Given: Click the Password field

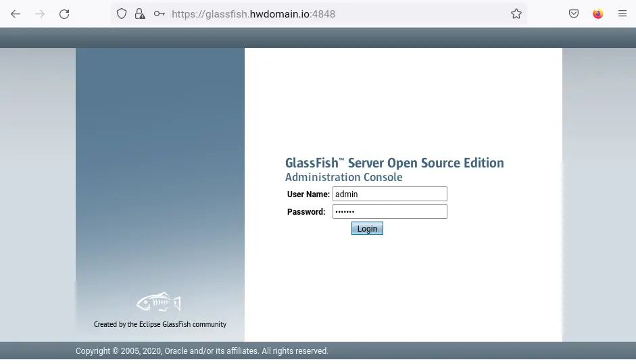Looking at the screenshot, I should [x=390, y=211].
